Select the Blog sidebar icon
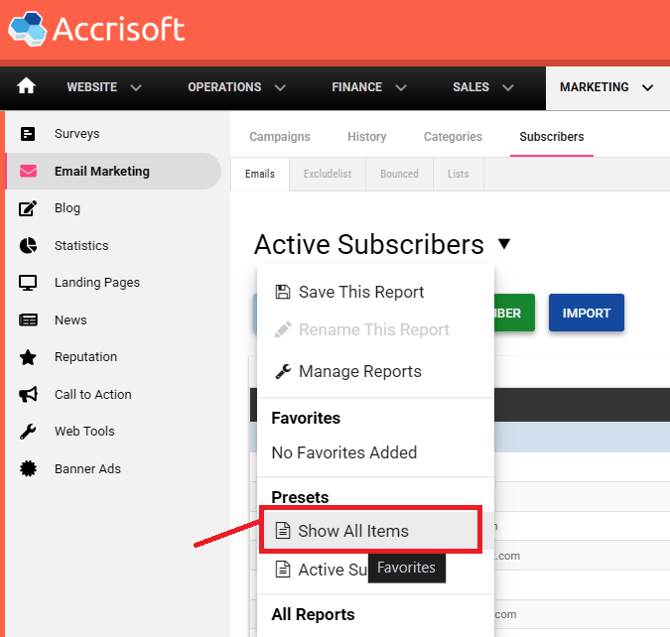The image size is (670, 637). click(x=28, y=208)
